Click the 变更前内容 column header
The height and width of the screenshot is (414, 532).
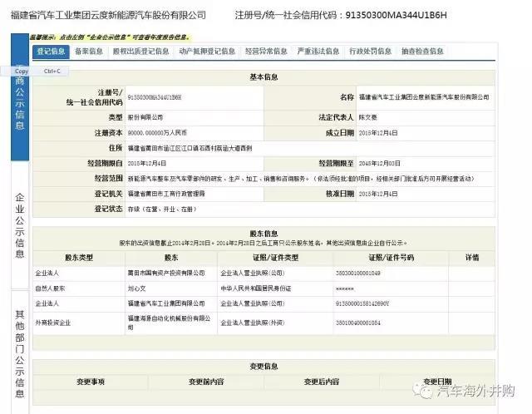click(206, 382)
